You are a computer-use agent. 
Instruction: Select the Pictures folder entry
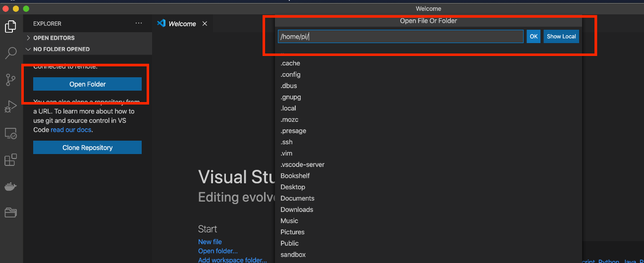pyautogui.click(x=429, y=232)
